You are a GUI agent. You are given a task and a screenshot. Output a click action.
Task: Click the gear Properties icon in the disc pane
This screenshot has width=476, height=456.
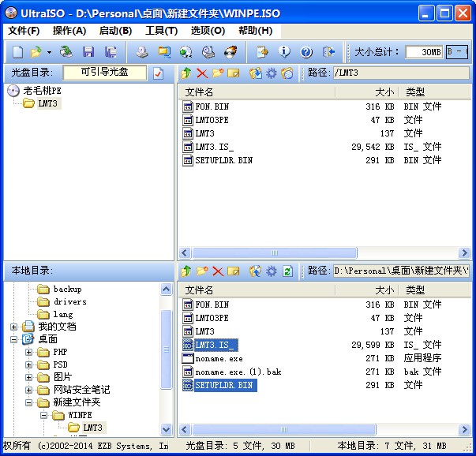[271, 73]
